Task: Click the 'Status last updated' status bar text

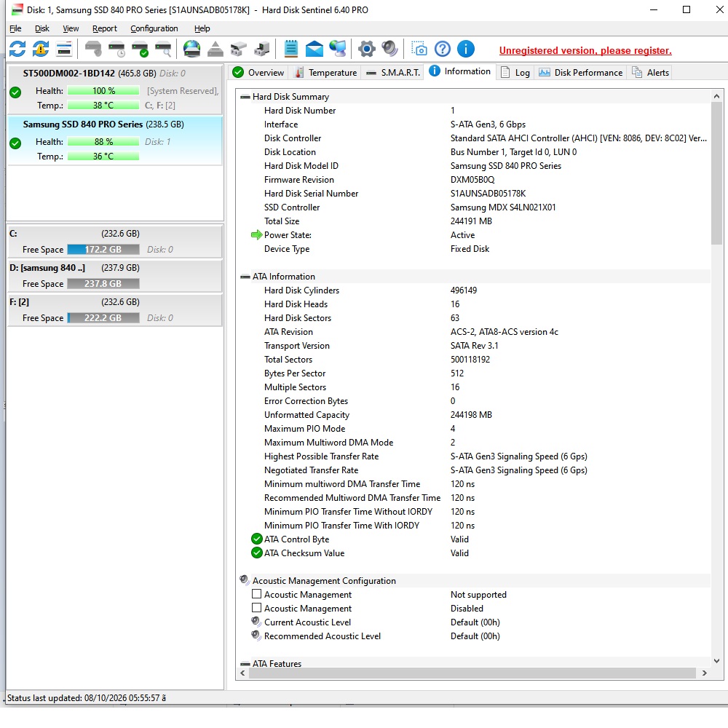Action: [87, 698]
